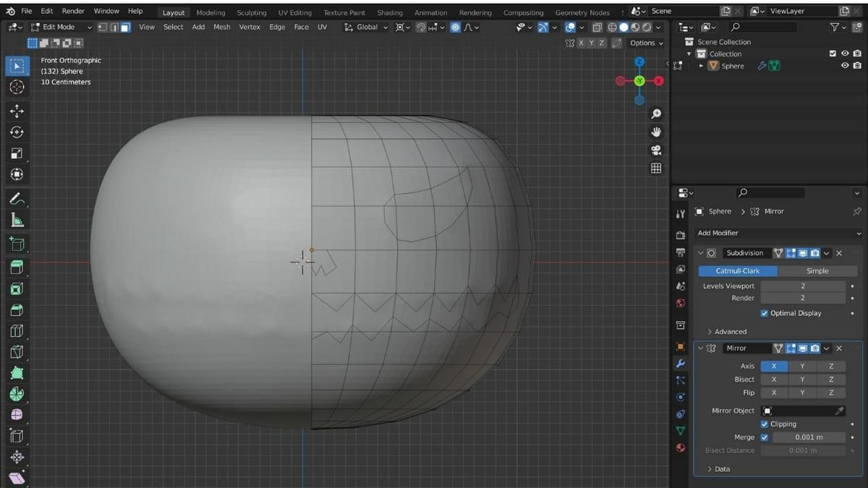Image resolution: width=868 pixels, height=488 pixels.
Task: Open the Global transform orientation dropdown
Action: [366, 27]
